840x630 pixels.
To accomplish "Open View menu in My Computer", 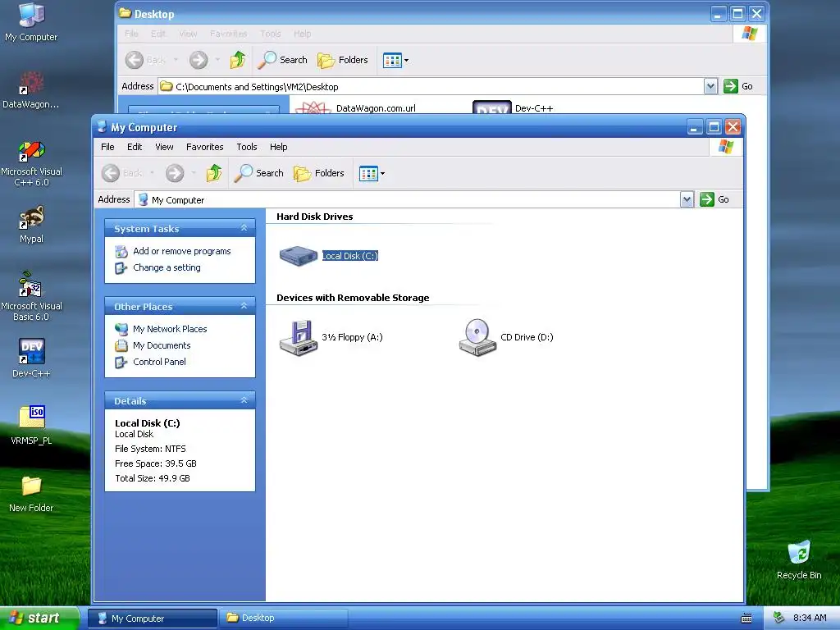I will [x=164, y=147].
